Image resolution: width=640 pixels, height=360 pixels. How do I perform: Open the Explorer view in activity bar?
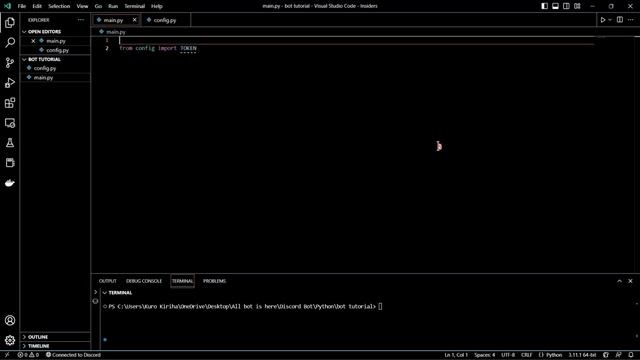coord(10,22)
